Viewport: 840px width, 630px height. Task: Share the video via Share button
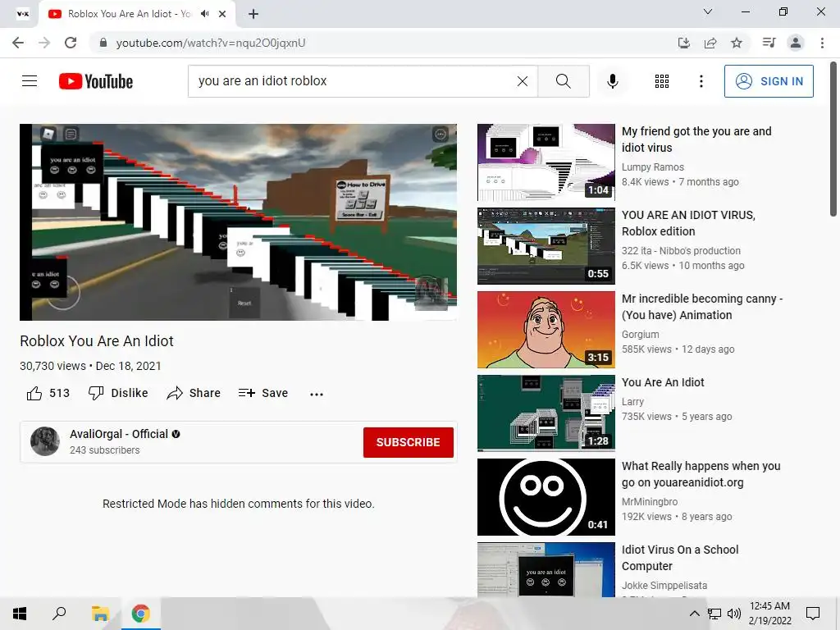pyautogui.click(x=194, y=393)
